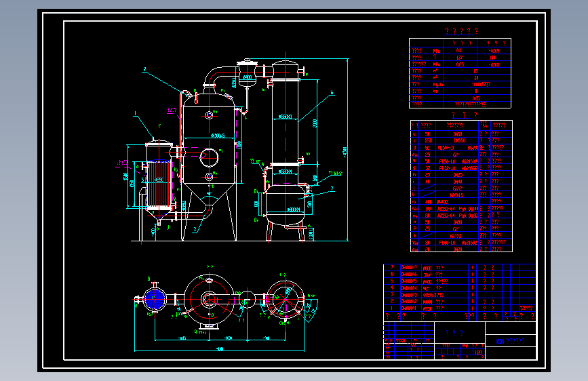Click item number 1 in the parts list
Viewport: 588px width, 381px height.
tap(392, 308)
